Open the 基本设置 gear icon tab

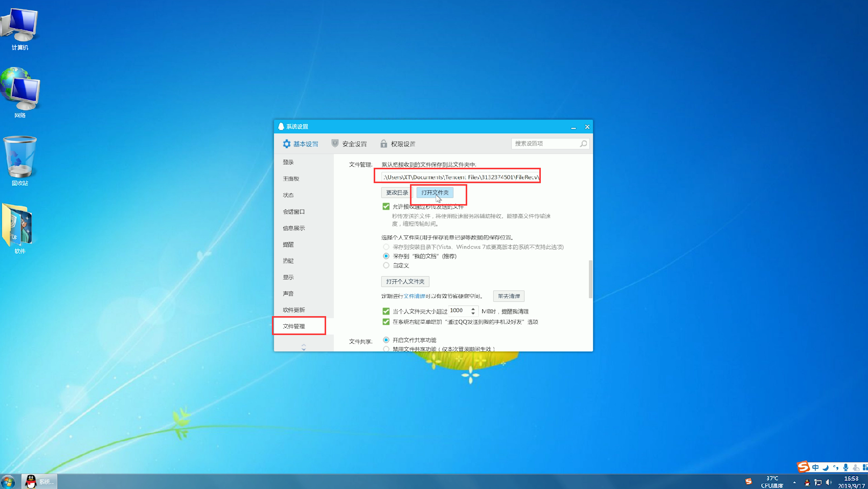(286, 144)
